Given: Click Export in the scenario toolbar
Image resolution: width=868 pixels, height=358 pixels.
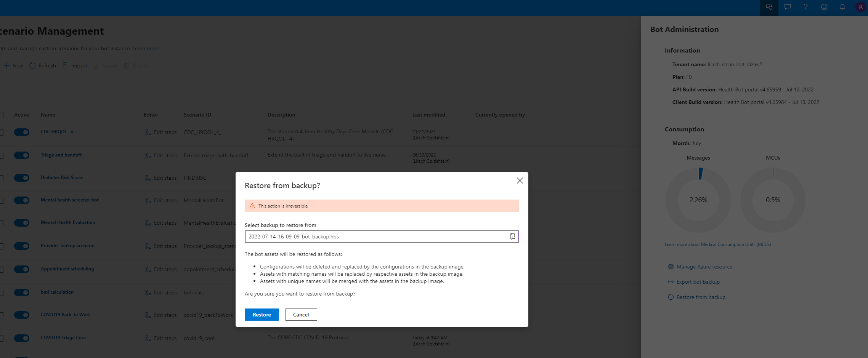Looking at the screenshot, I should point(106,66).
